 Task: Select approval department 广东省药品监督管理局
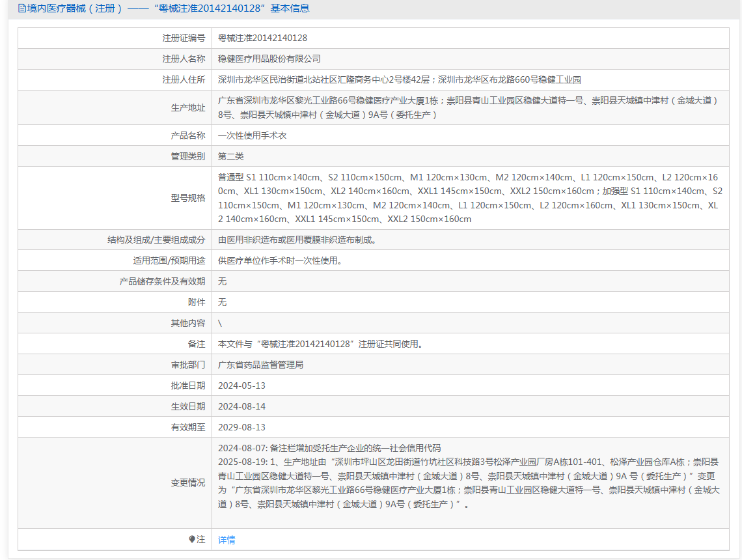pyautogui.click(x=260, y=365)
